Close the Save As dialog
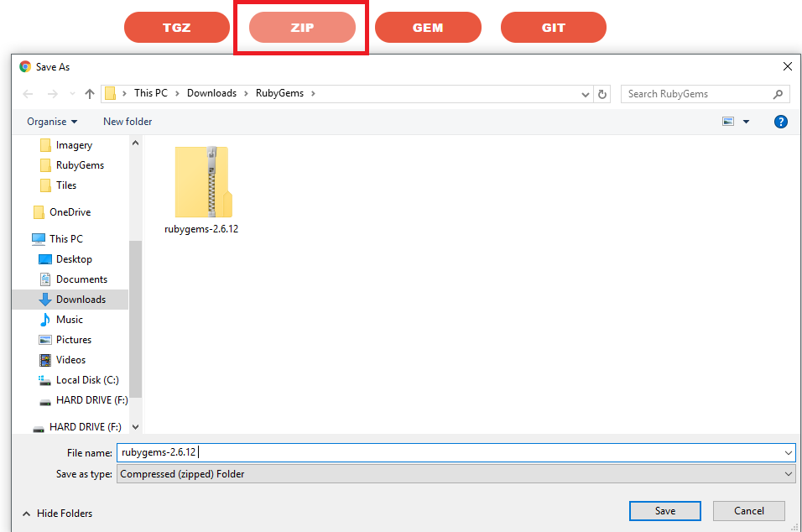 (x=788, y=66)
